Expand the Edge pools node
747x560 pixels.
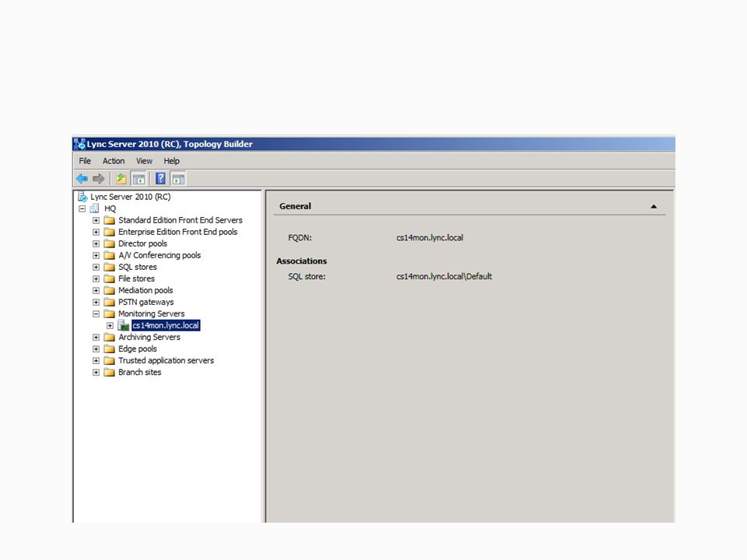96,349
